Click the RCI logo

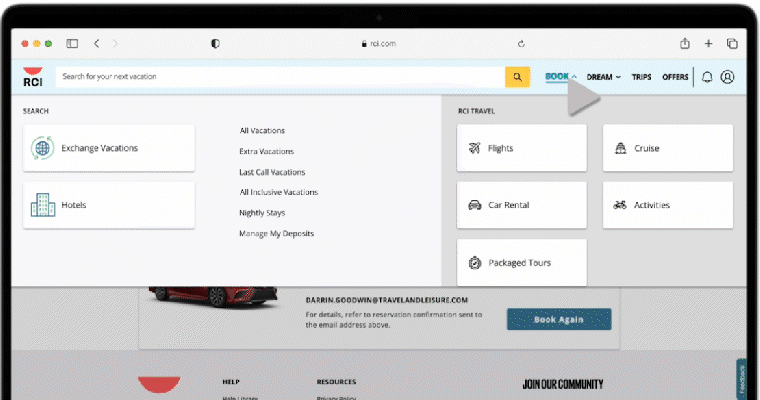(33, 77)
